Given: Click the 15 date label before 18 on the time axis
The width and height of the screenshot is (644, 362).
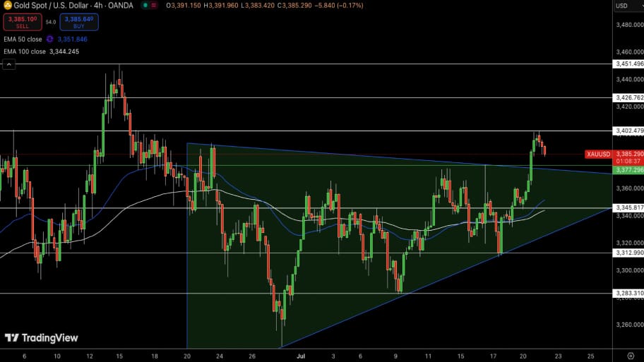Looking at the screenshot, I should pos(119,356).
